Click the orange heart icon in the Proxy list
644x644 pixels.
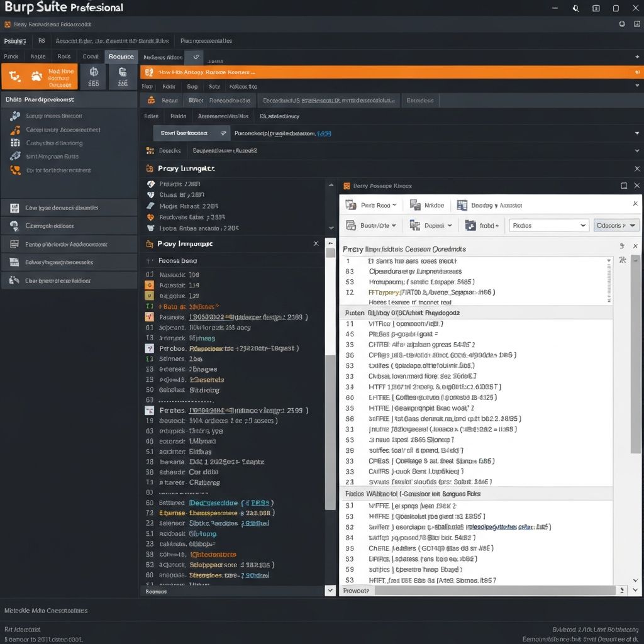150,217
